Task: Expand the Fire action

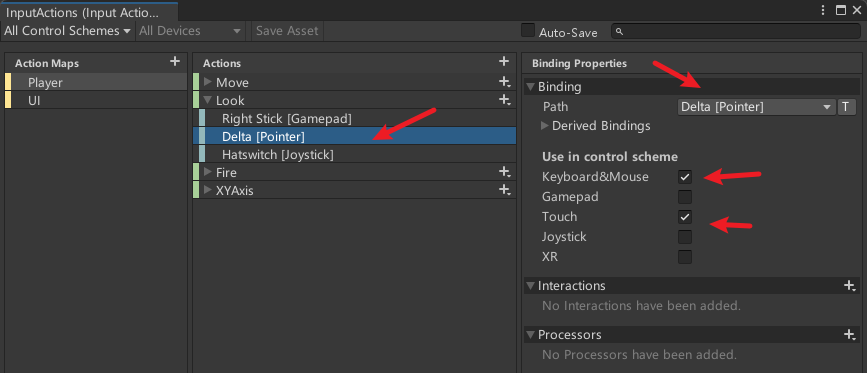Action: 208,172
